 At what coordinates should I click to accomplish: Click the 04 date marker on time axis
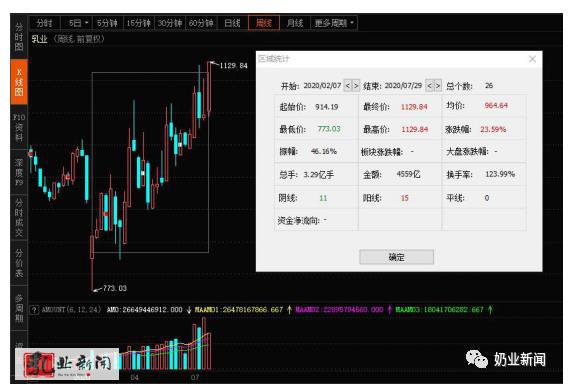click(135, 378)
